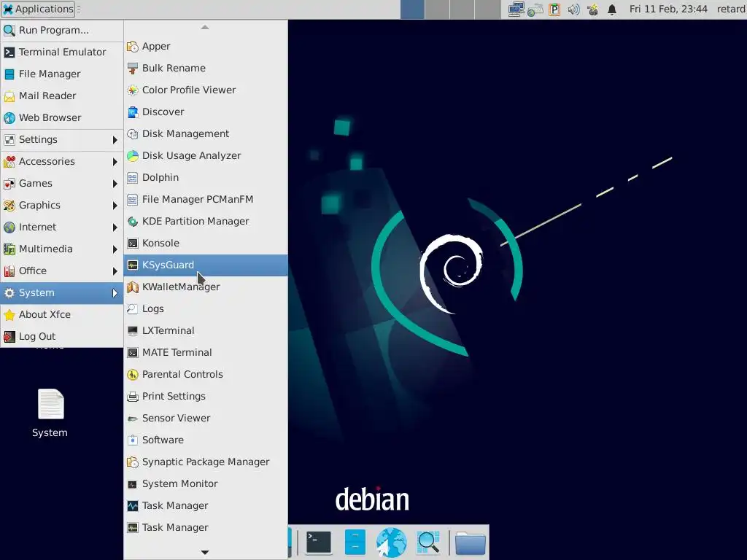Click the File Manager PCManFM icon
The height and width of the screenshot is (560, 747).
[133, 200]
